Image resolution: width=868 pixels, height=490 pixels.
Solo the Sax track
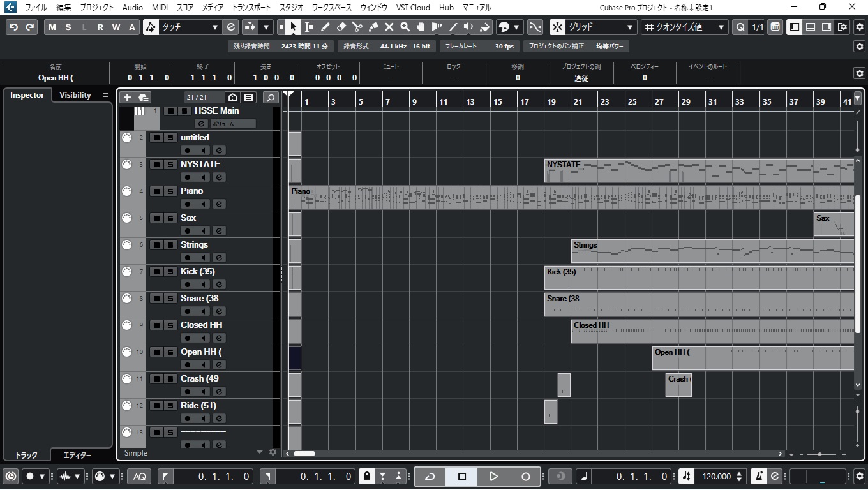point(169,218)
